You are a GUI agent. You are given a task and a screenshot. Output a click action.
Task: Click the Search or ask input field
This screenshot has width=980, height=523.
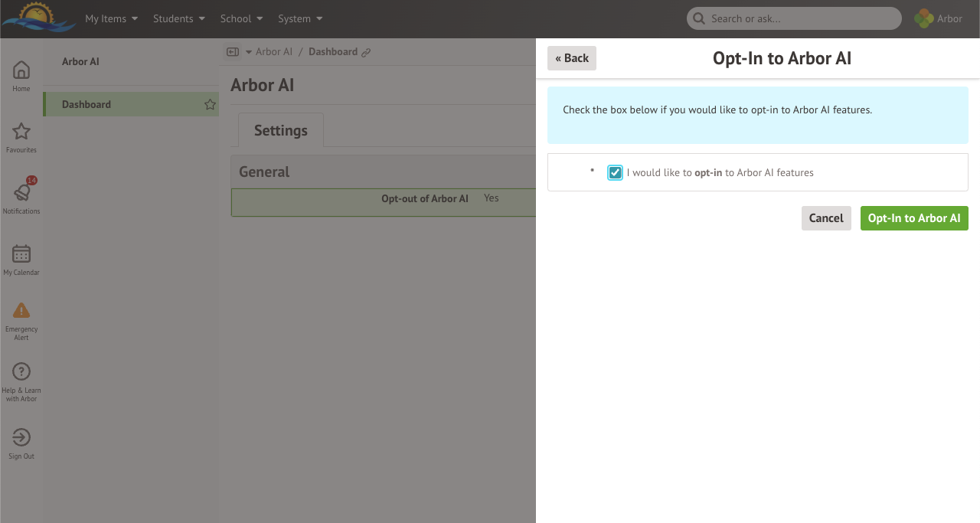793,18
